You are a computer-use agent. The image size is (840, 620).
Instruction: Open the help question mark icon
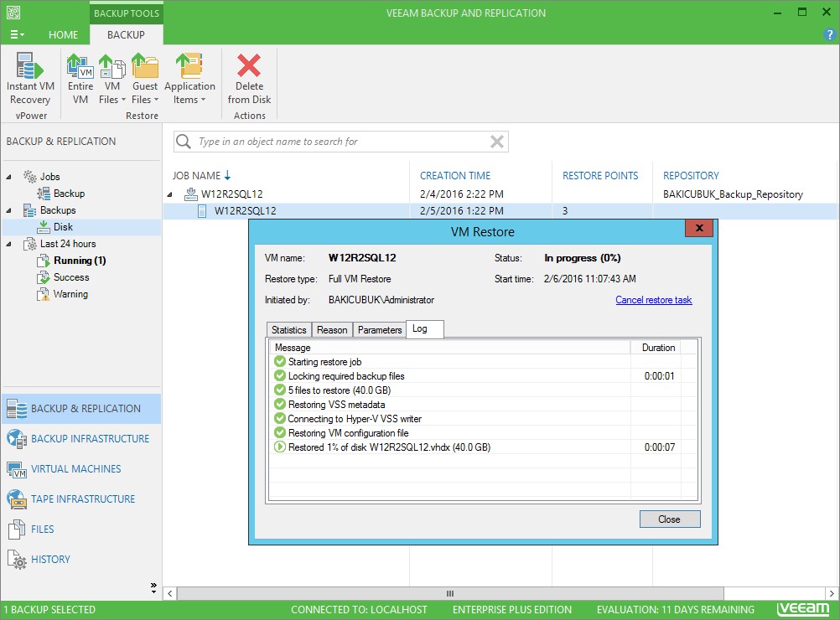[829, 35]
